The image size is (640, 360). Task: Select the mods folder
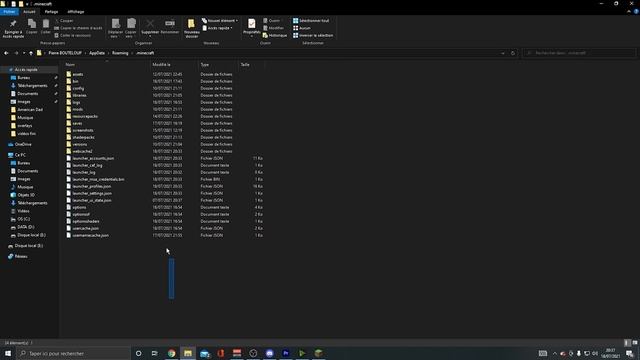pos(78,109)
